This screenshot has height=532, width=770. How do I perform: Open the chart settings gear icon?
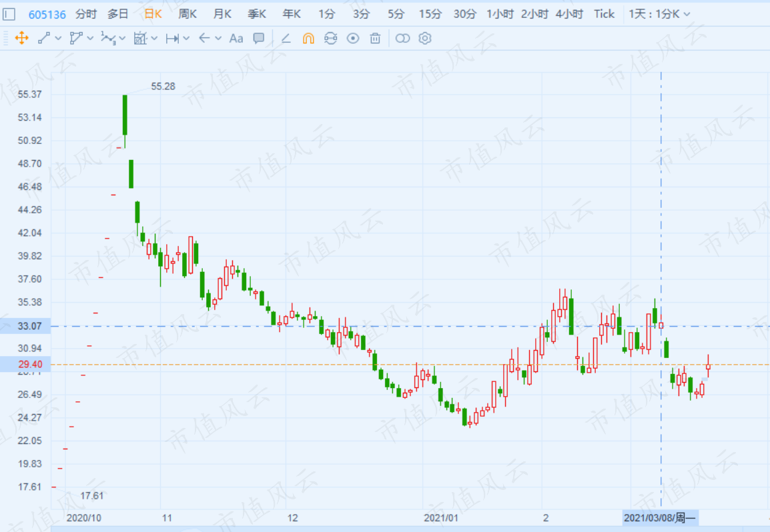click(x=425, y=38)
